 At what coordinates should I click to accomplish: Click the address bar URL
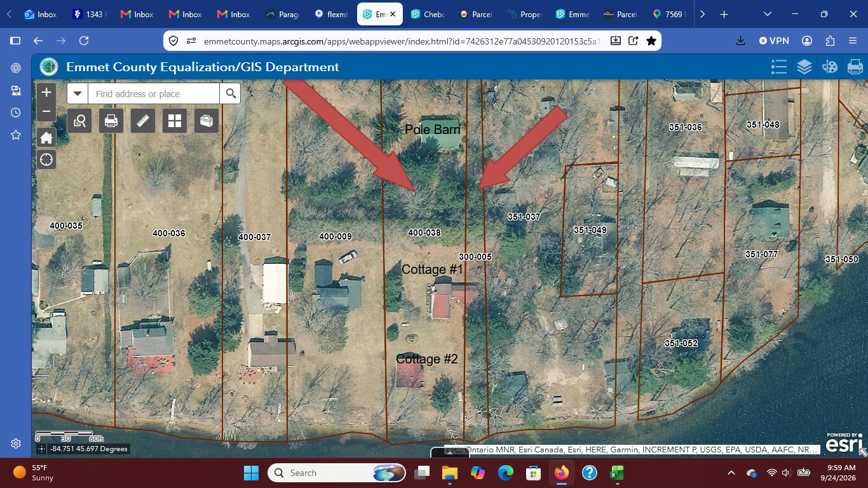click(400, 41)
